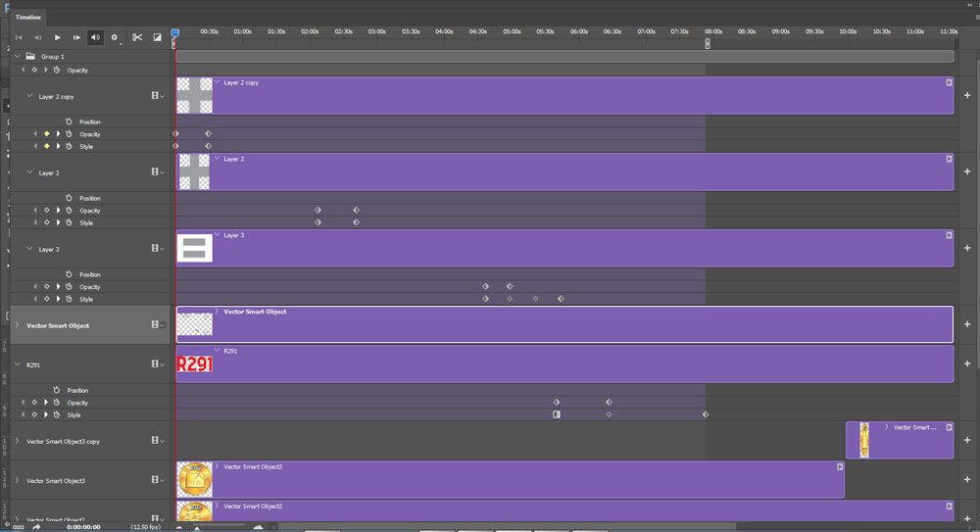Open the playback settings gear
The height and width of the screenshot is (532, 980).
(115, 37)
